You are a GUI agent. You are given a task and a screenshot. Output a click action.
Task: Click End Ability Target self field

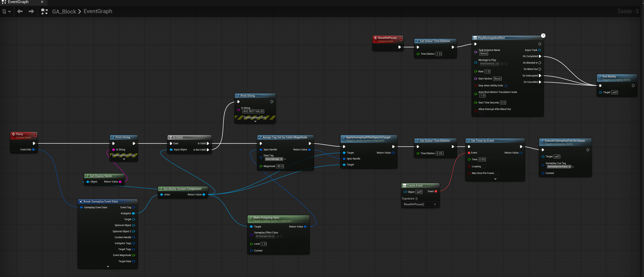[x=615, y=92]
